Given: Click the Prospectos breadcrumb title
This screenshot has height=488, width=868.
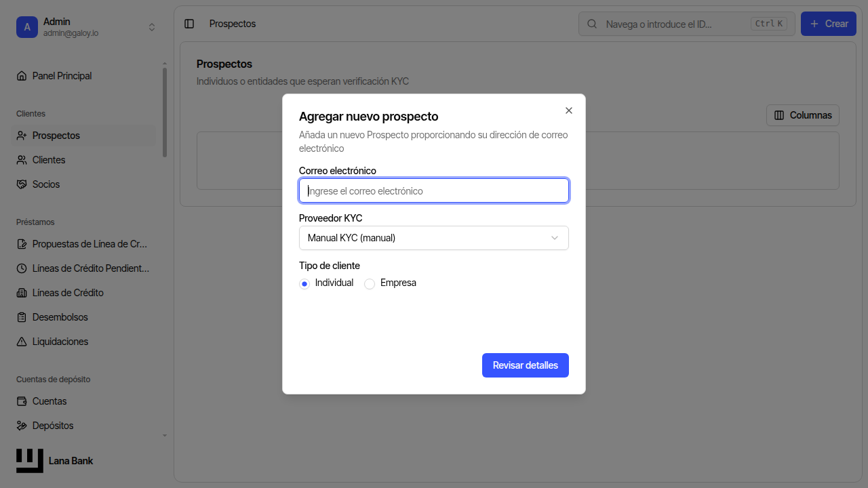Looking at the screenshot, I should tap(233, 24).
